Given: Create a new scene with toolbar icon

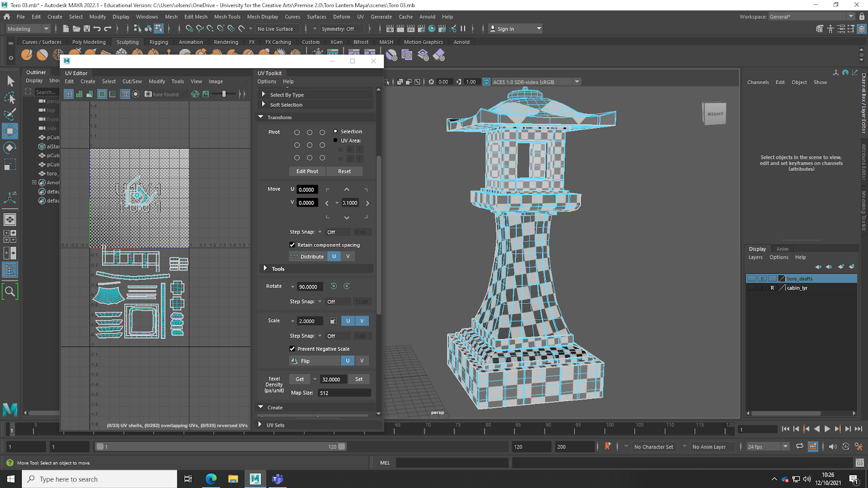Looking at the screenshot, I should [66, 29].
